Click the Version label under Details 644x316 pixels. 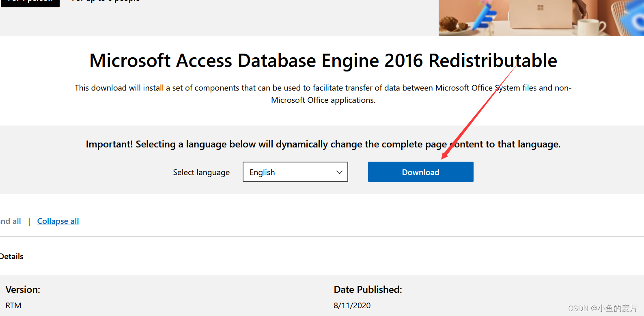23,289
